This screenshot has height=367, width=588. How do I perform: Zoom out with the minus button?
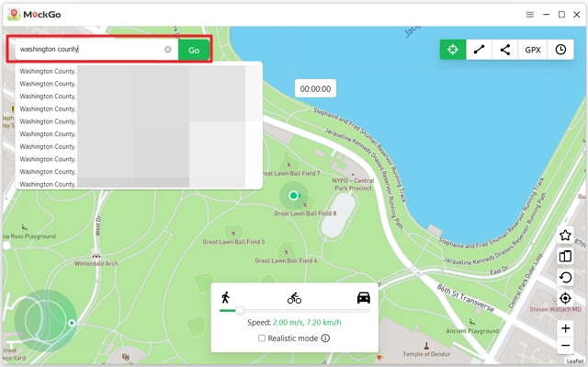click(x=566, y=346)
